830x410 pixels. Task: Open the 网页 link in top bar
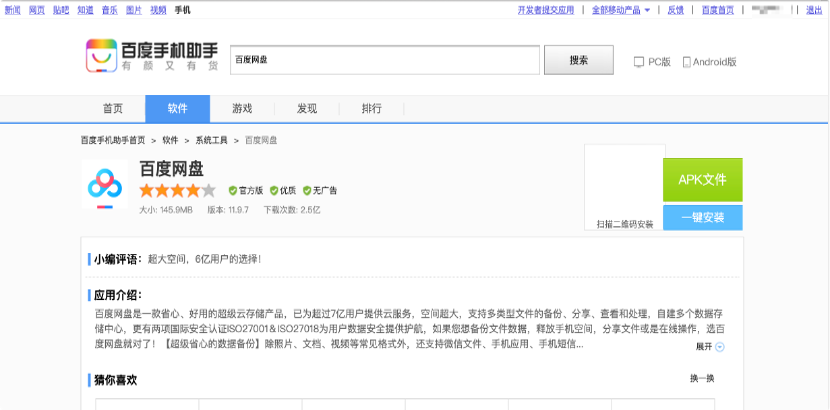click(x=37, y=10)
